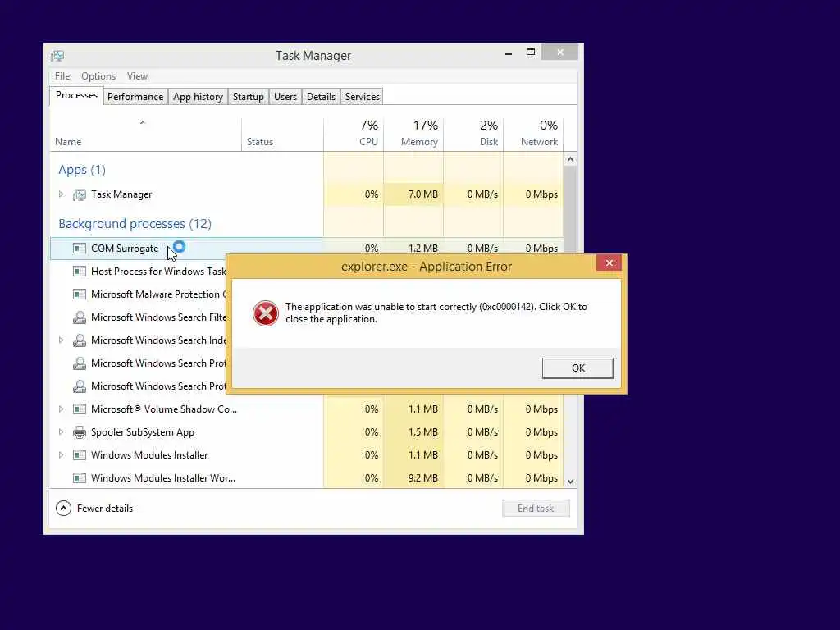Click the End task button
The width and height of the screenshot is (840, 630).
coord(536,509)
